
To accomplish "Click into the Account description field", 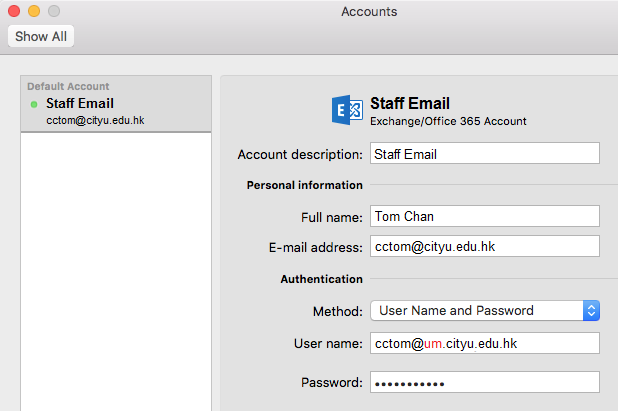I will click(484, 154).
